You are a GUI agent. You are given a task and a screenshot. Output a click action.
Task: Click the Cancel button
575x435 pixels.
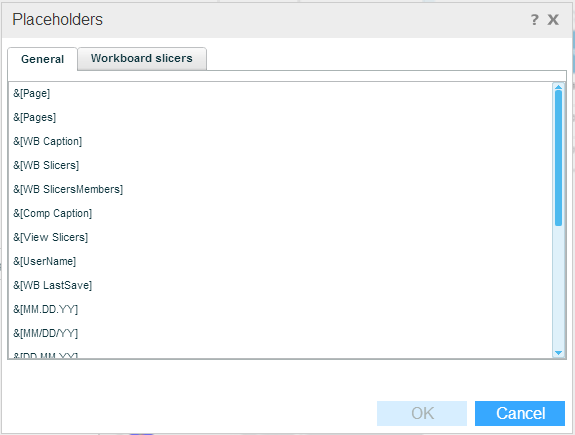[x=520, y=413]
